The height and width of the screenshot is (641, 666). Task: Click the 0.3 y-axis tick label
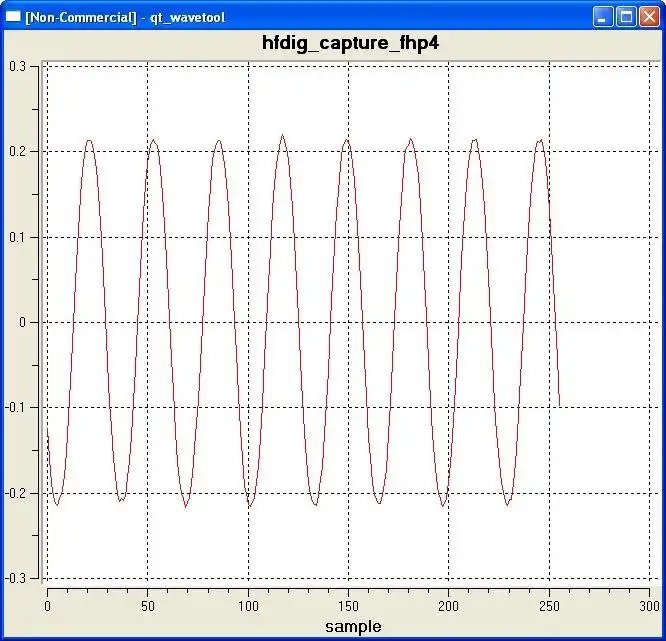[x=18, y=66]
